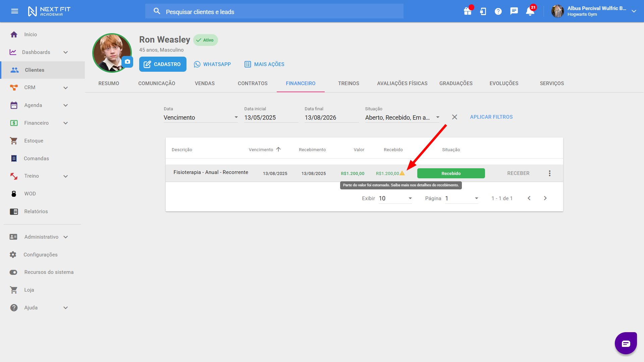Switch to the TREINOS tab
This screenshot has height=362, width=644.
(348, 83)
